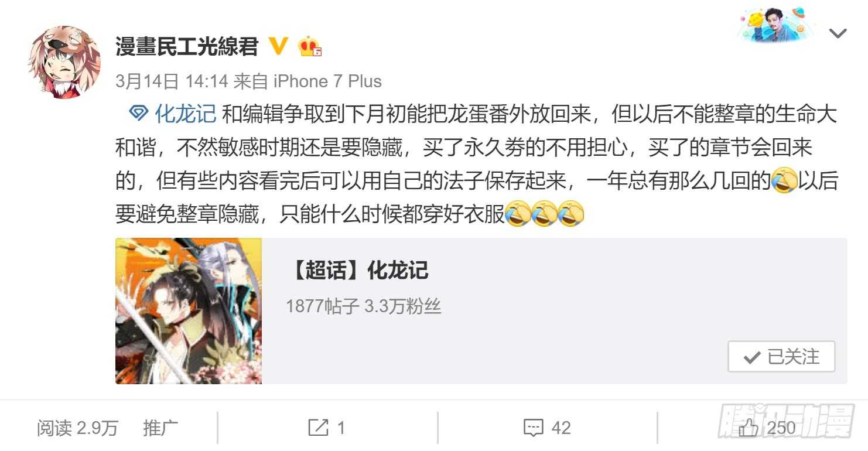The image size is (868, 451).
Task: Click the orange verified V badge
Action: tap(278, 46)
